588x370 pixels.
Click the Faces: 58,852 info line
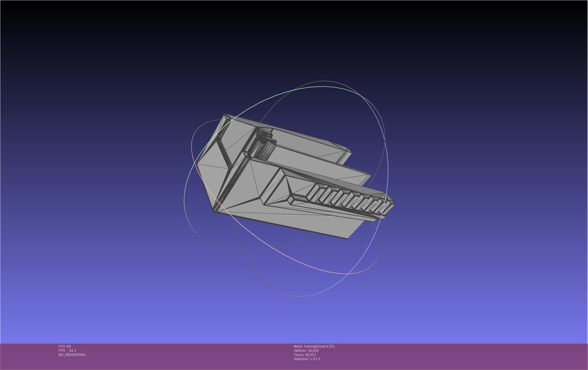[305, 355]
